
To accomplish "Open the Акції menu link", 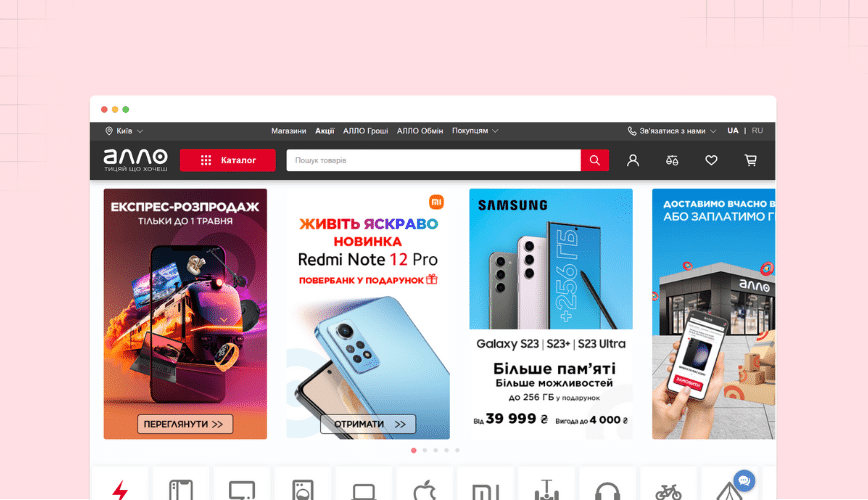I will pyautogui.click(x=325, y=131).
